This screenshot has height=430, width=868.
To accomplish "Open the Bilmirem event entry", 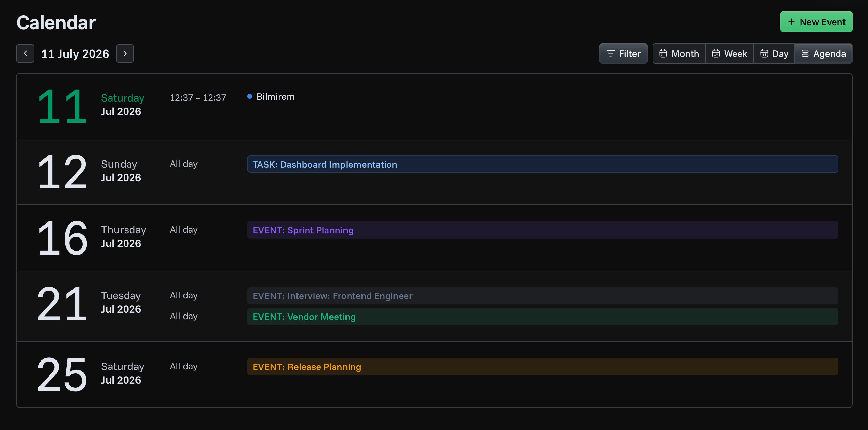I will click(275, 97).
